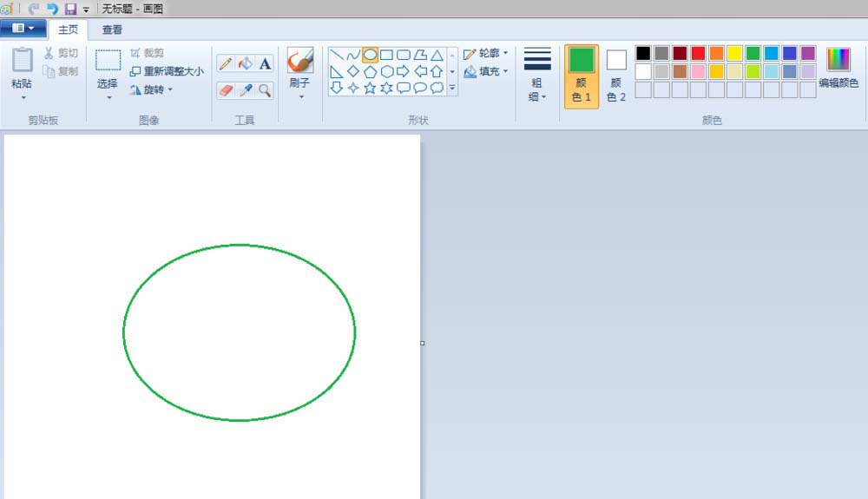Choose the Oval callout shape
The width and height of the screenshot is (868, 499).
(420, 88)
